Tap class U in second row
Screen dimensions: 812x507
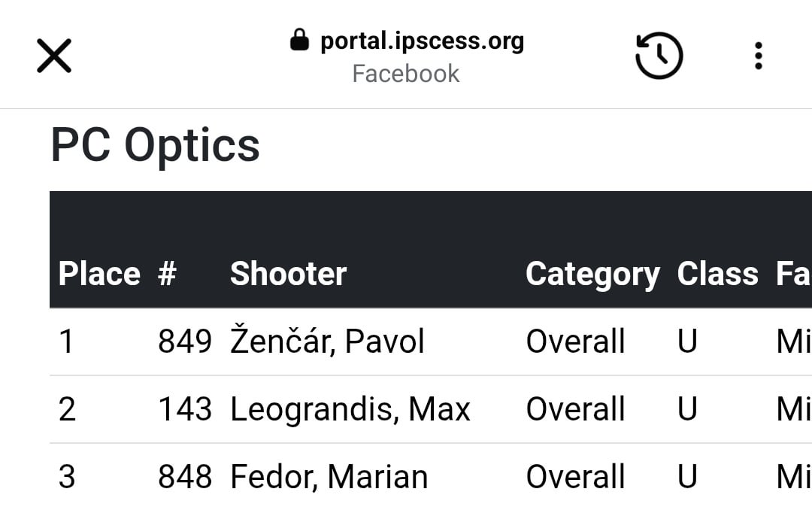(687, 409)
